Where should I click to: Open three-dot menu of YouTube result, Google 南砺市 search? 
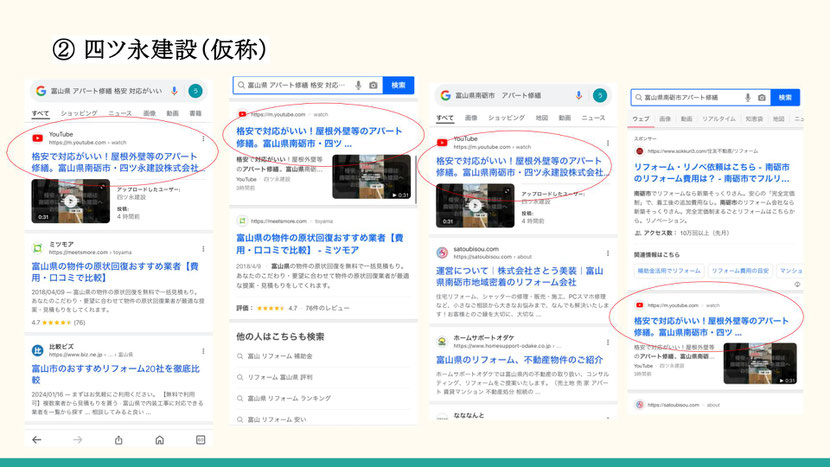(608, 143)
